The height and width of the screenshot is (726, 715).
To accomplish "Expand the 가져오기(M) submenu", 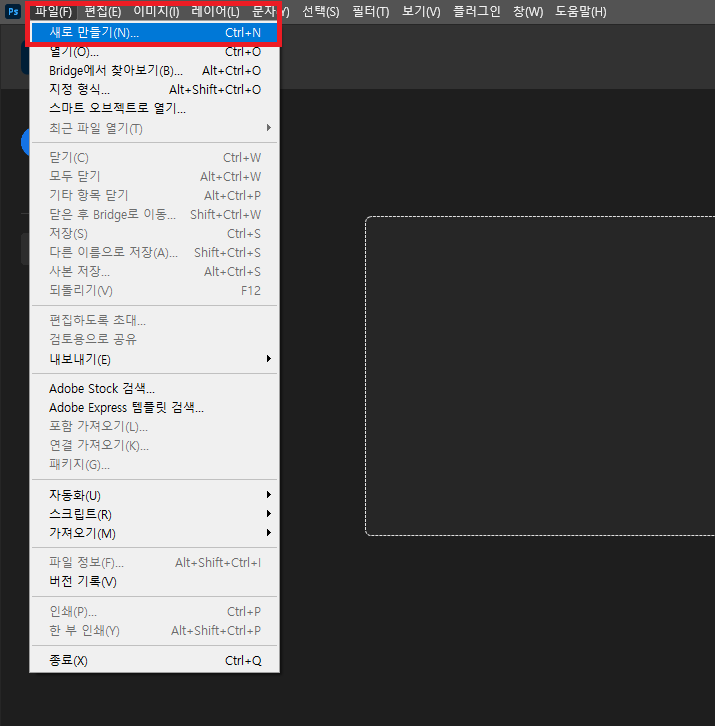I will pyautogui.click(x=154, y=533).
